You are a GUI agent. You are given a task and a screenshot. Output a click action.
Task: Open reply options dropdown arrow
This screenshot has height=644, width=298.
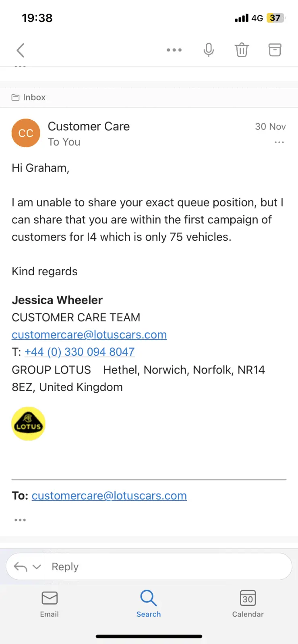[x=37, y=567]
